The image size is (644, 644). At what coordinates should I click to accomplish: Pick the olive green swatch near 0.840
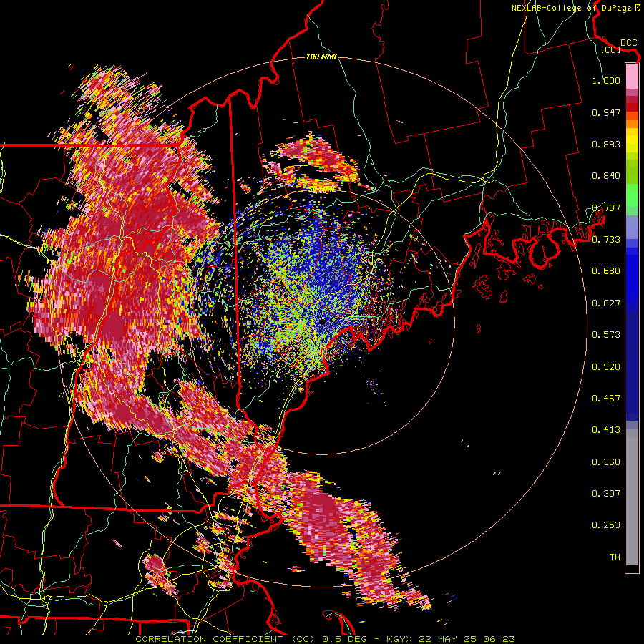click(x=632, y=170)
